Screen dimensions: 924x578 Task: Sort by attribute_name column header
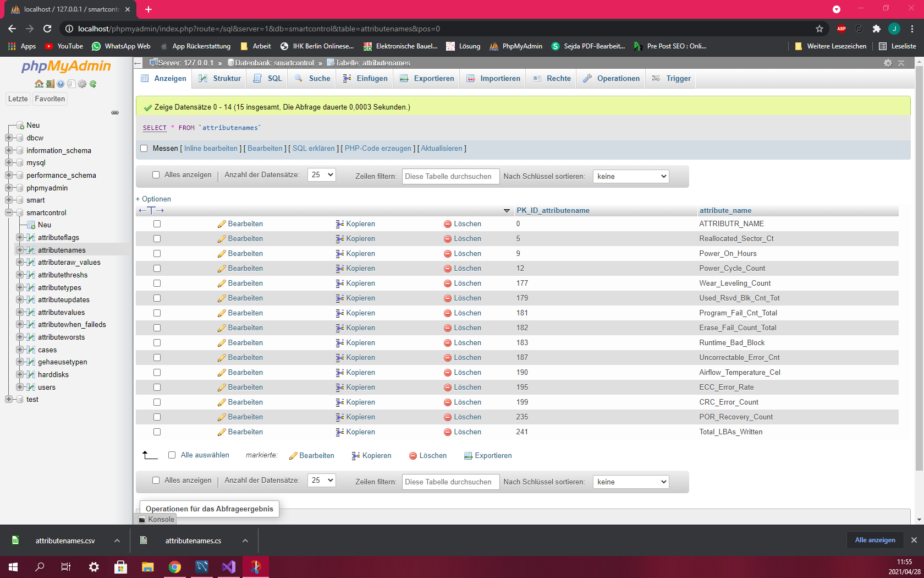[x=725, y=211]
